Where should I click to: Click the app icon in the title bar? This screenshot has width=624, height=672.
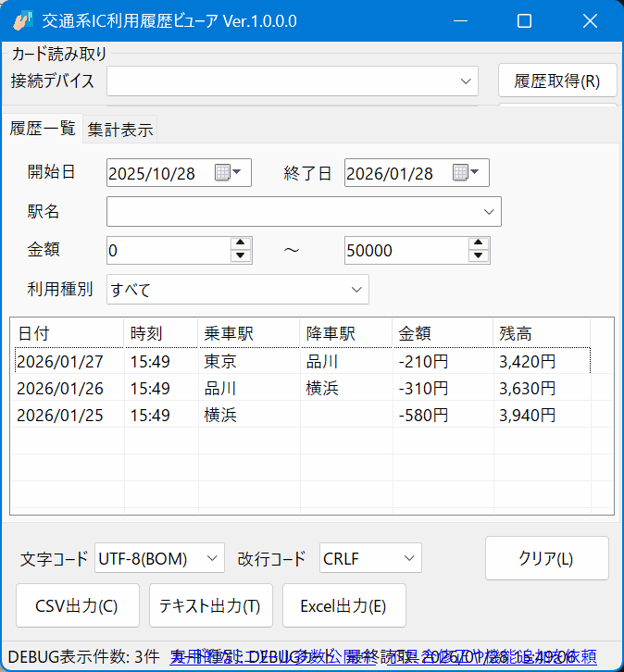click(23, 21)
